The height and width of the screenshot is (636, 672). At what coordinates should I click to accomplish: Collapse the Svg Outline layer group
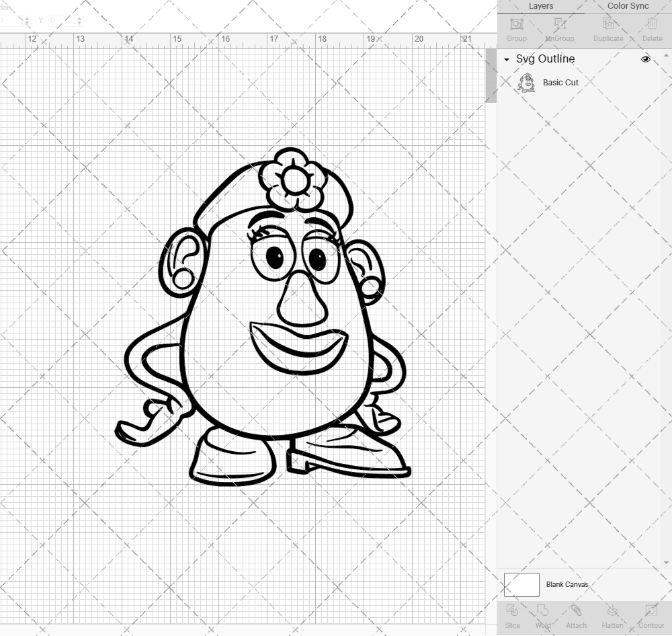[x=507, y=59]
